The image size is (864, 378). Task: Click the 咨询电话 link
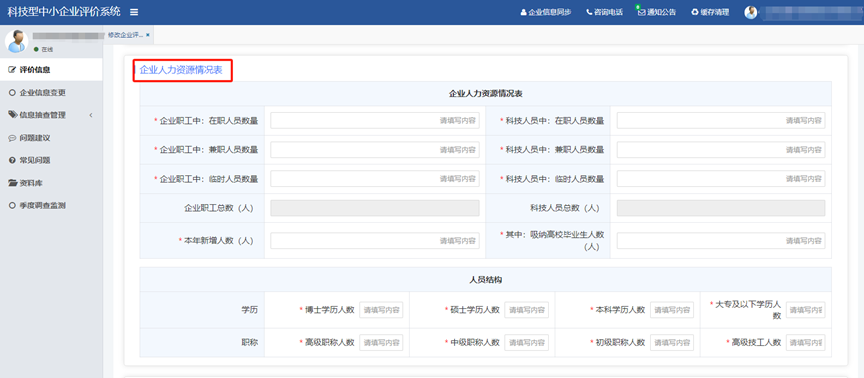point(604,12)
